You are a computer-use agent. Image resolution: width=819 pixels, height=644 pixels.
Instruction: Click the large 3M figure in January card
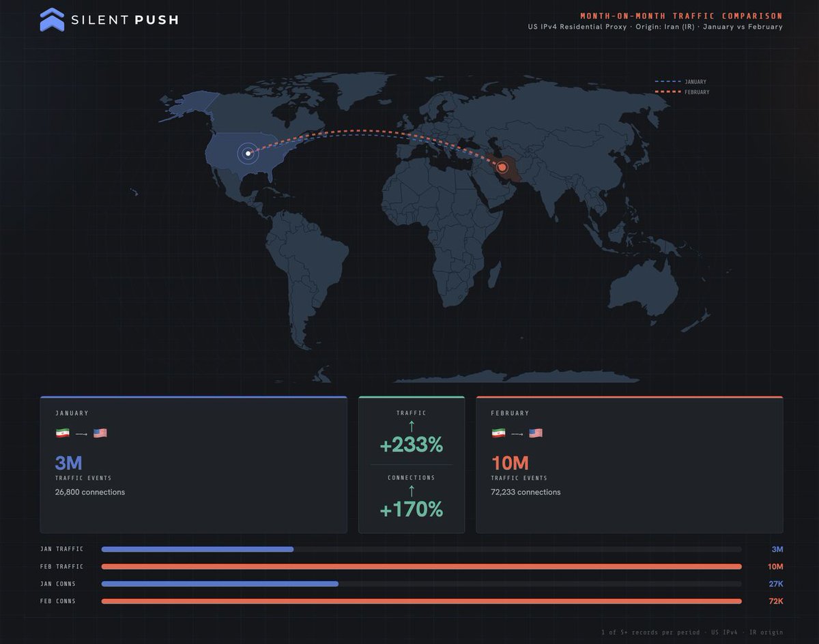click(x=68, y=463)
